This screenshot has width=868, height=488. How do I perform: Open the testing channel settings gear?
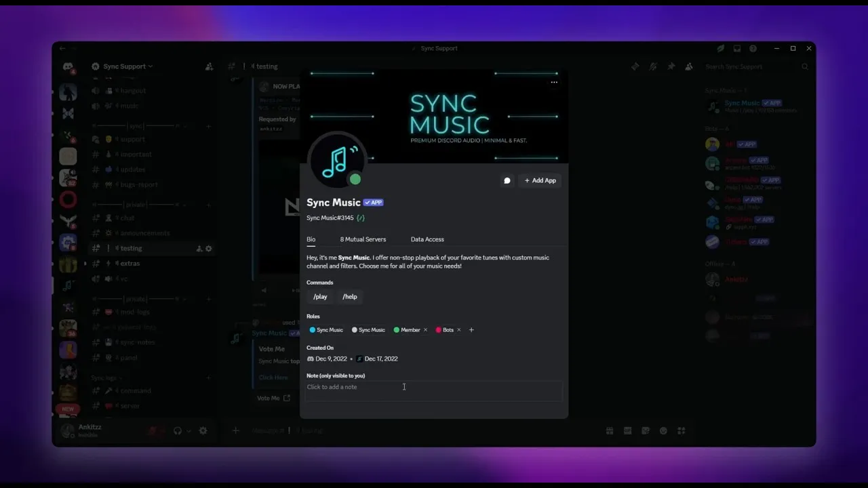point(209,249)
